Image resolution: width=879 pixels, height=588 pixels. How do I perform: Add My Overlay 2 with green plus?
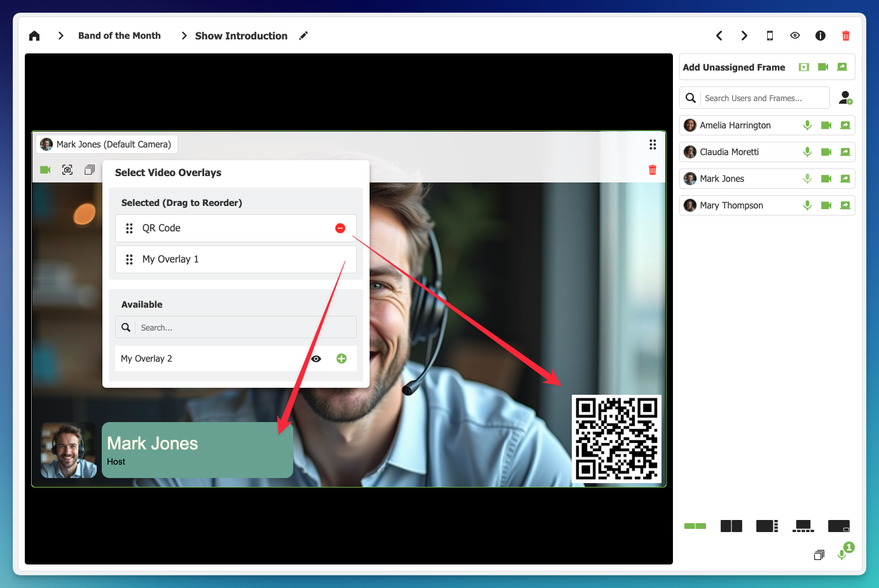click(x=342, y=359)
